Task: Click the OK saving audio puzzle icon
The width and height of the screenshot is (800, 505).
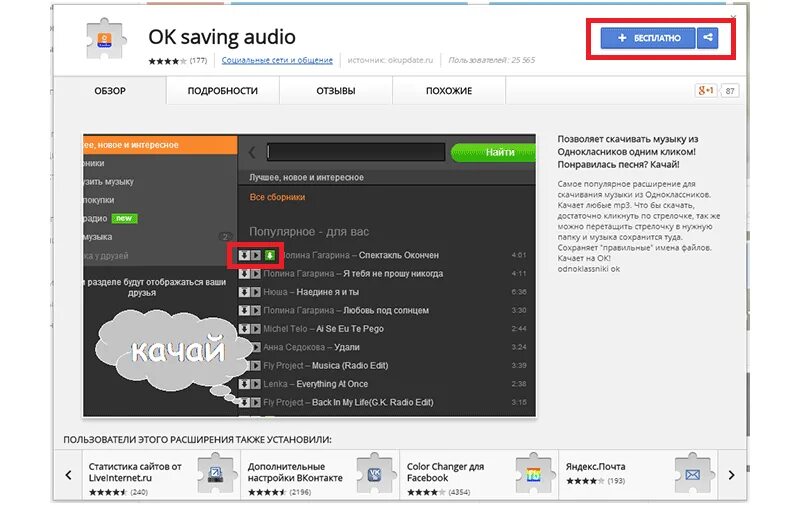Action: 105,40
